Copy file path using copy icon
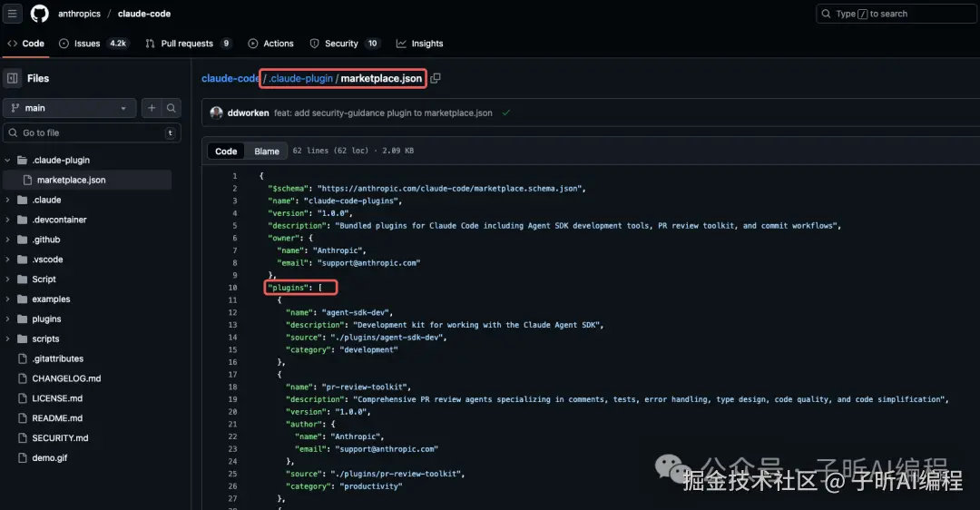The width and height of the screenshot is (980, 510). tap(436, 79)
